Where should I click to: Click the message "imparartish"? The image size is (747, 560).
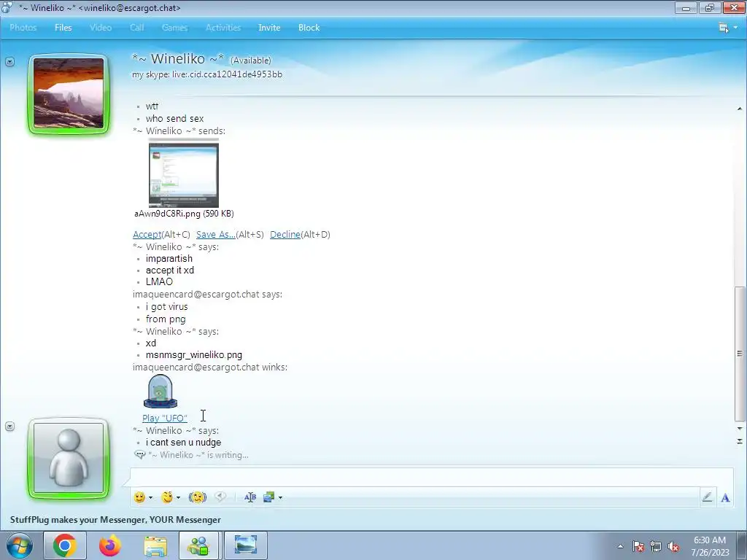(x=169, y=259)
